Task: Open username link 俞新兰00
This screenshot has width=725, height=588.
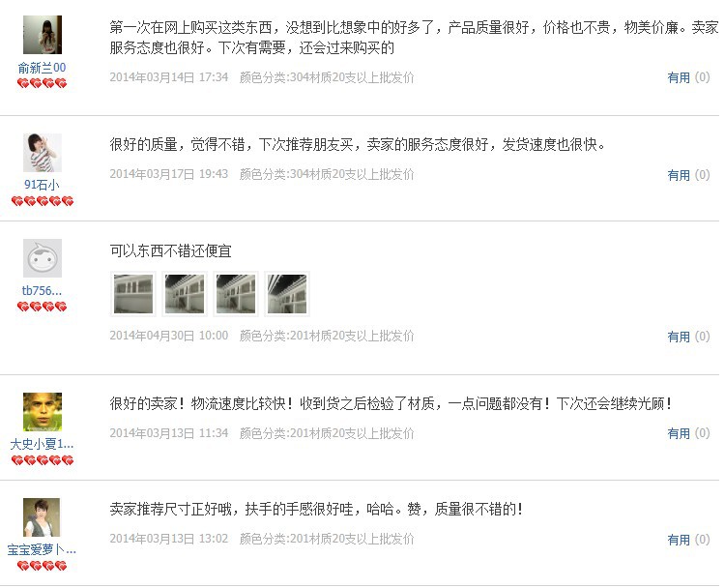Action: [43, 68]
